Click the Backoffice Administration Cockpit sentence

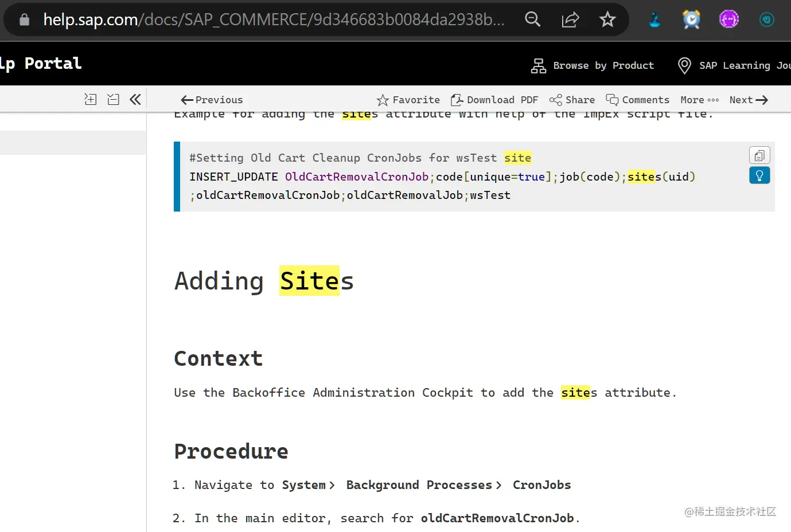coord(425,393)
